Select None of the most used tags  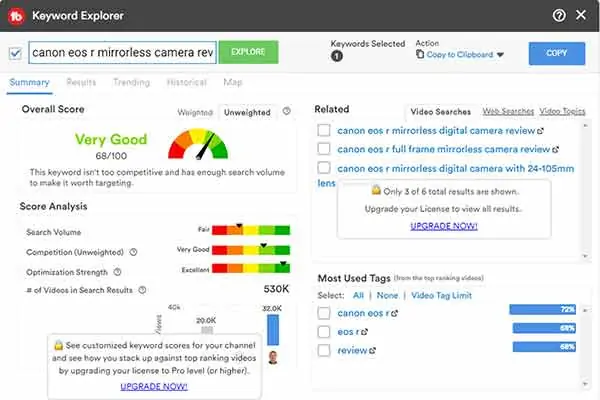coord(387,296)
